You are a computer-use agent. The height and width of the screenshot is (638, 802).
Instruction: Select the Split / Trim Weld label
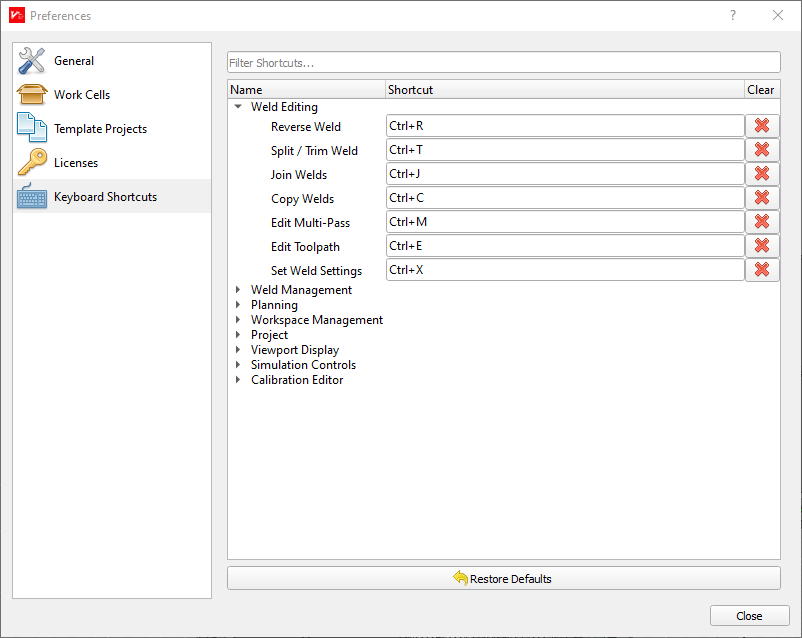(314, 150)
